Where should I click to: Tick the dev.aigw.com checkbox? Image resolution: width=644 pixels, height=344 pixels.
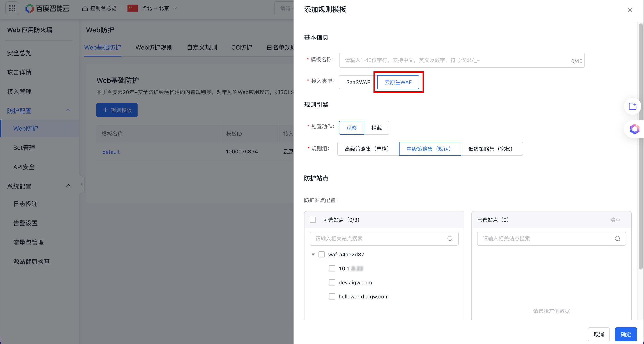[332, 282]
